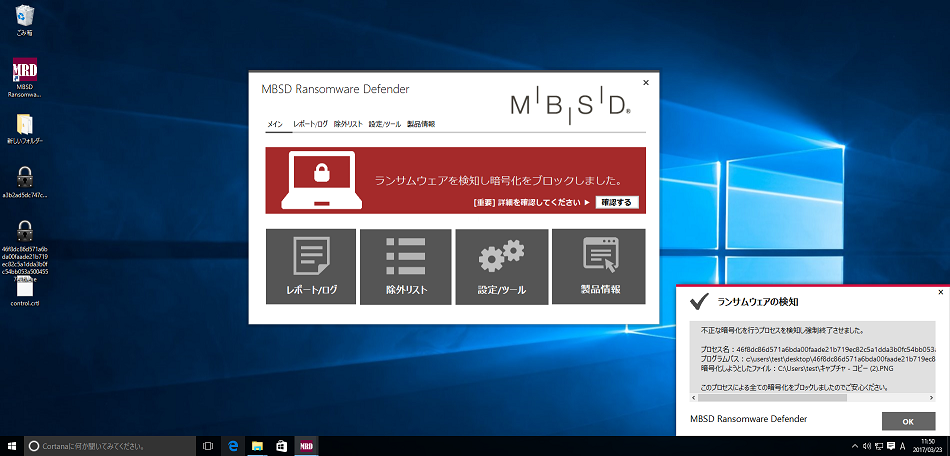Image resolution: width=950 pixels, height=456 pixels.
Task: Open the 設定/ツール gear tile
Action: 501,265
